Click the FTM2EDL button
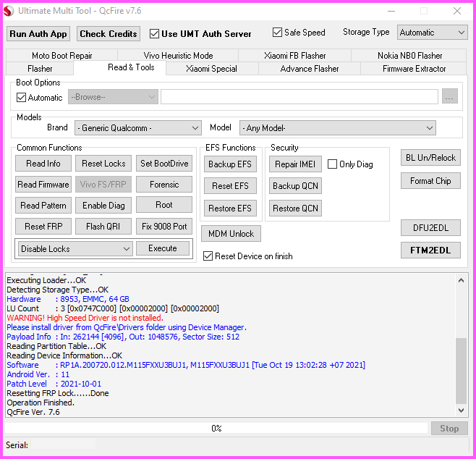The width and height of the screenshot is (476, 459). (430, 250)
